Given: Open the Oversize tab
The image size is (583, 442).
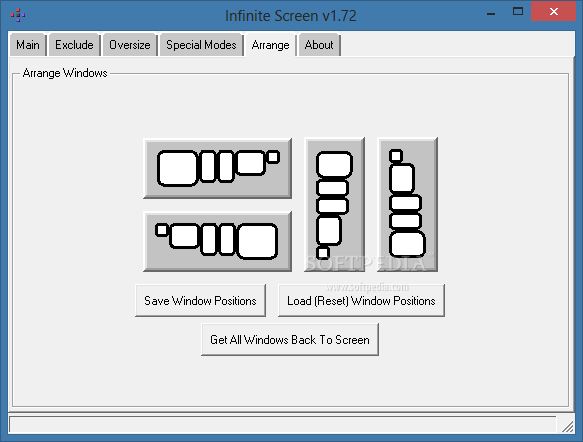Looking at the screenshot, I should click(x=129, y=45).
